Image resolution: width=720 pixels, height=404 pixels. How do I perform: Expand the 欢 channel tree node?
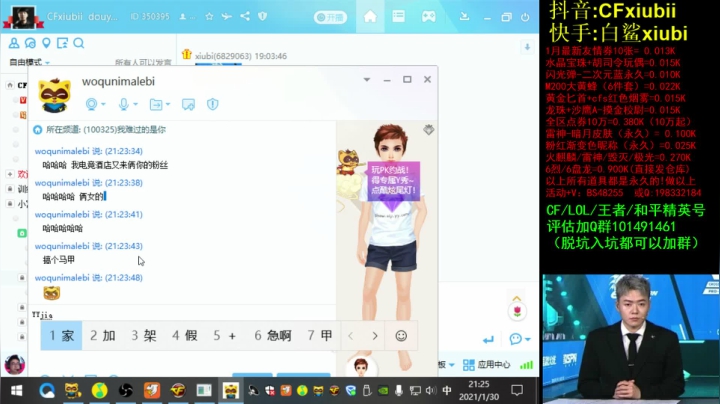pyautogui.click(x=10, y=174)
